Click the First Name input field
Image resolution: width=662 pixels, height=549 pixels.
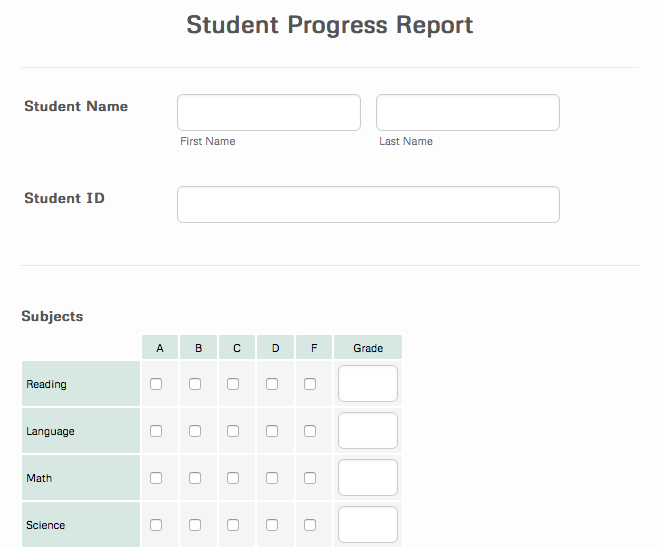click(269, 112)
